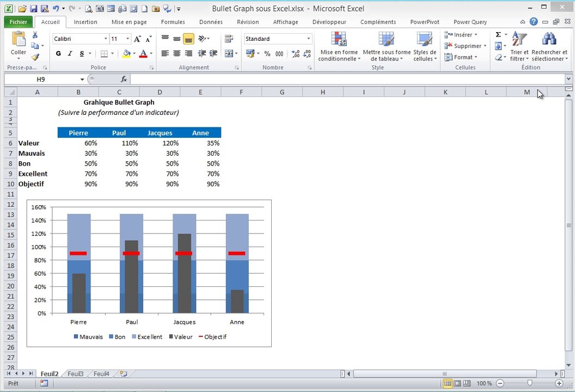Open Mise en forme conditionnelle dropdown
575x392 pixels.
pyautogui.click(x=339, y=46)
